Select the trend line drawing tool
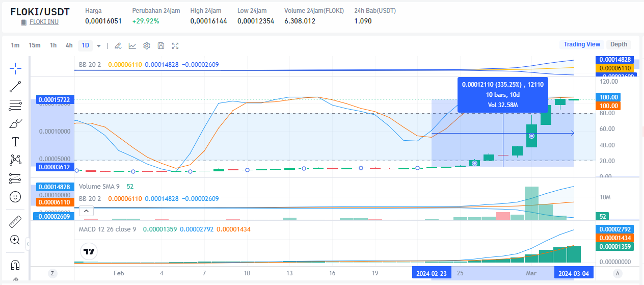644x285 pixels. click(x=15, y=87)
